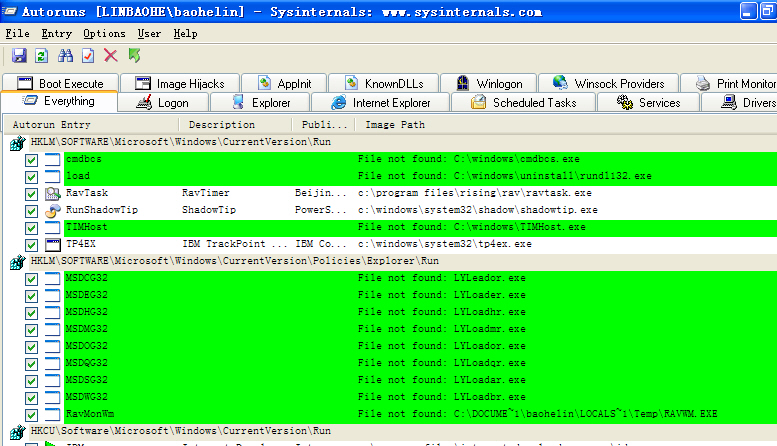Viewport: 777px width, 446px height.
Task: Disable the TIMHost entry checkbox
Action: [31, 228]
